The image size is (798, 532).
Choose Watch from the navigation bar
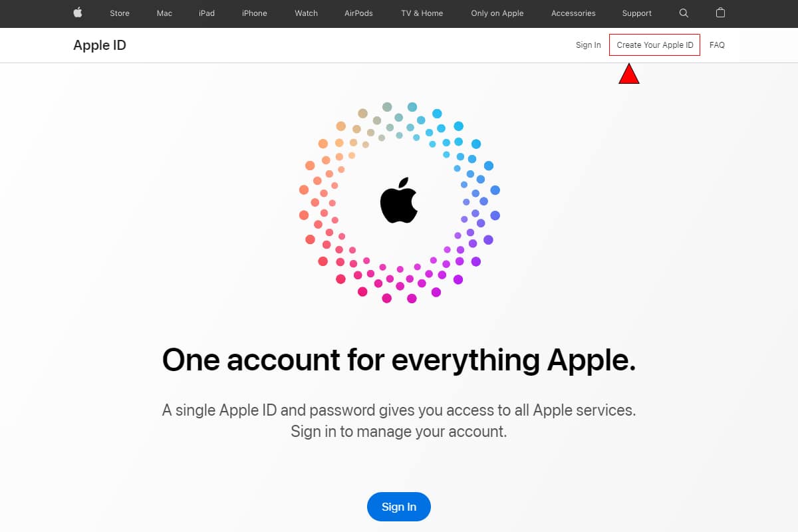click(x=307, y=13)
